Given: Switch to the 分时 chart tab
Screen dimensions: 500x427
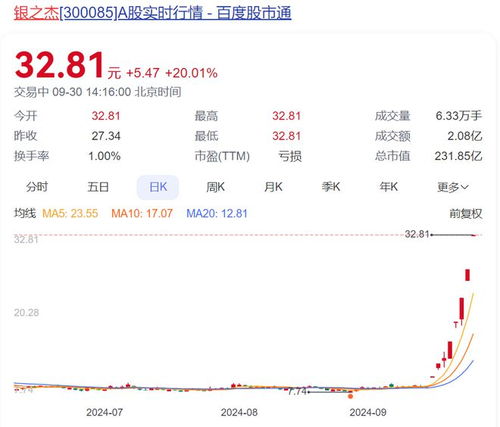Looking at the screenshot, I should pyautogui.click(x=37, y=187).
